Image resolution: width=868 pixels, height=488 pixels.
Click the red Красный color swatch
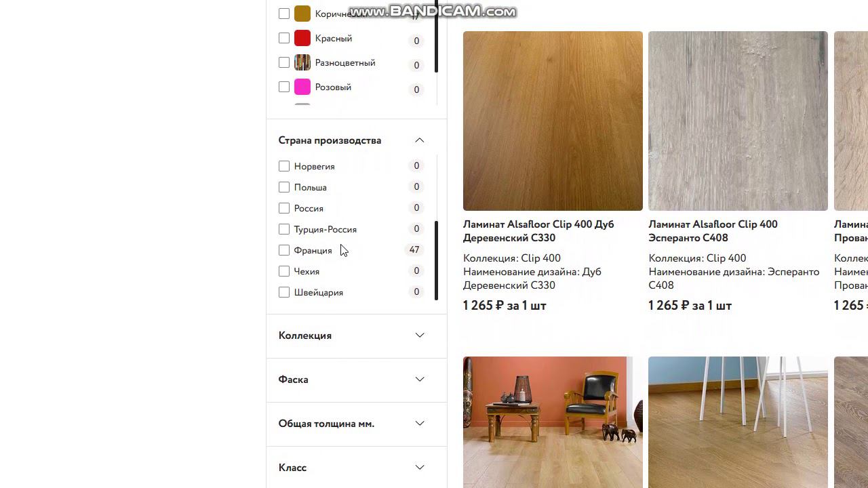click(302, 38)
